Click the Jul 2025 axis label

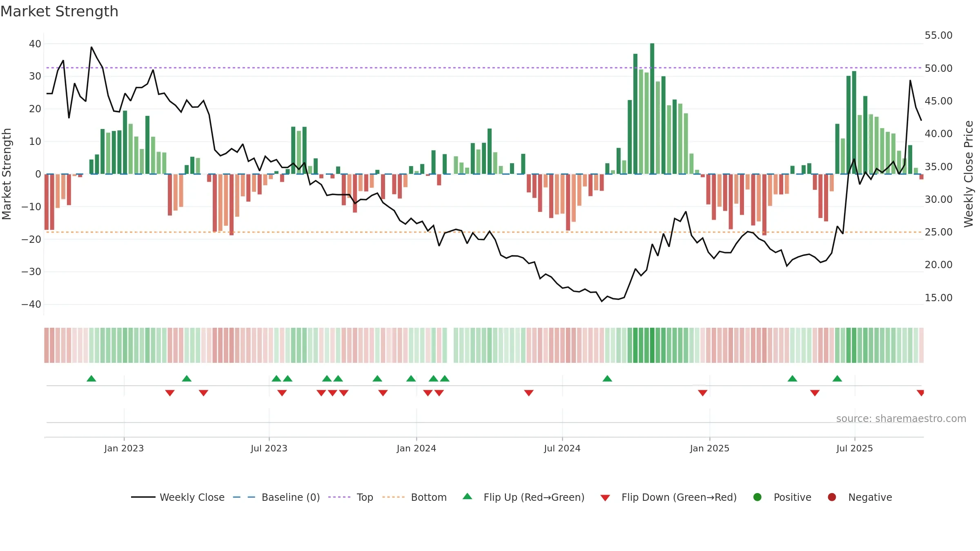click(x=855, y=448)
